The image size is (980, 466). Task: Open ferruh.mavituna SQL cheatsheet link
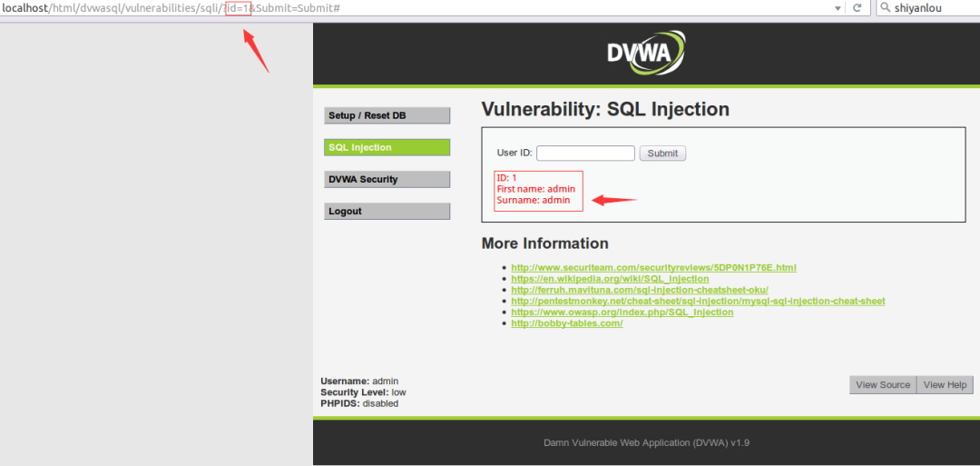640,290
